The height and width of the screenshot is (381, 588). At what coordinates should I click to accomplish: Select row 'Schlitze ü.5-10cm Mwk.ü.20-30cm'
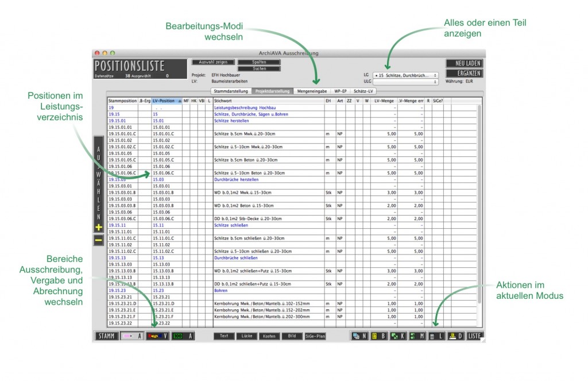292,147
